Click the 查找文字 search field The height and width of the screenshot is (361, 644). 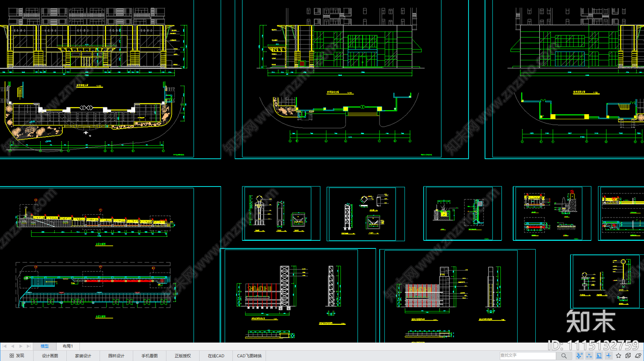(527, 356)
